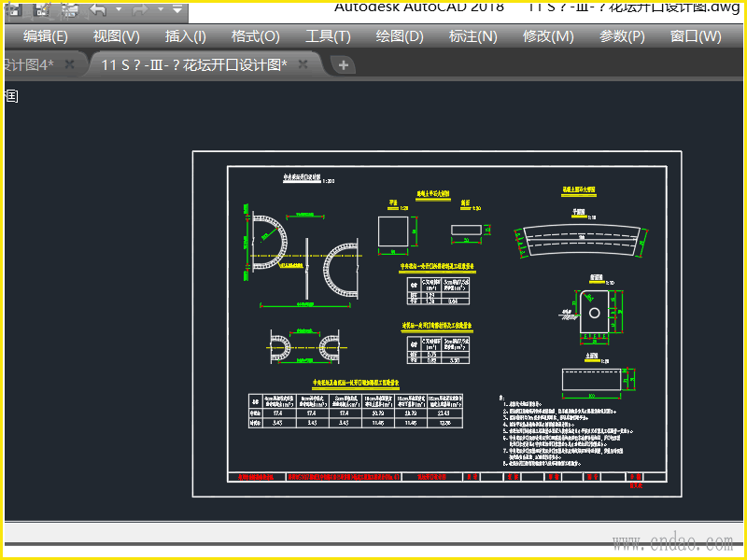The image size is (747, 560).
Task: Click the Redo arrow in quick access toolbar
Action: pos(140,9)
